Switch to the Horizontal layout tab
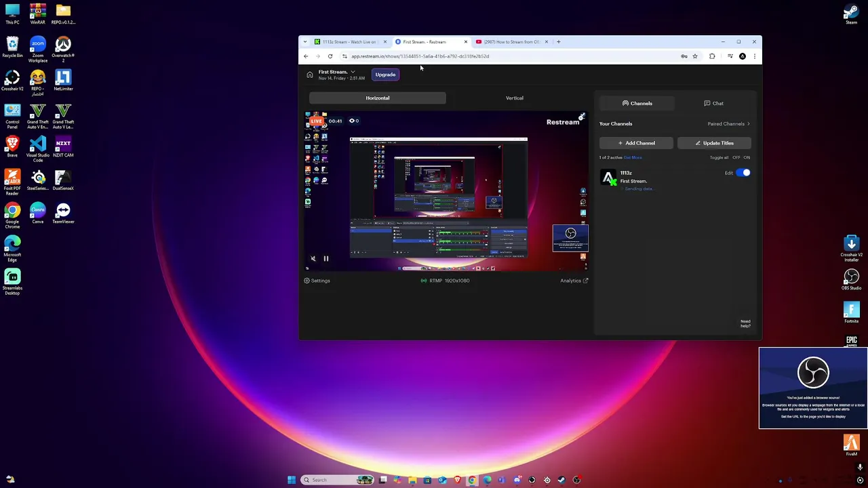The width and height of the screenshot is (868, 488). [378, 98]
